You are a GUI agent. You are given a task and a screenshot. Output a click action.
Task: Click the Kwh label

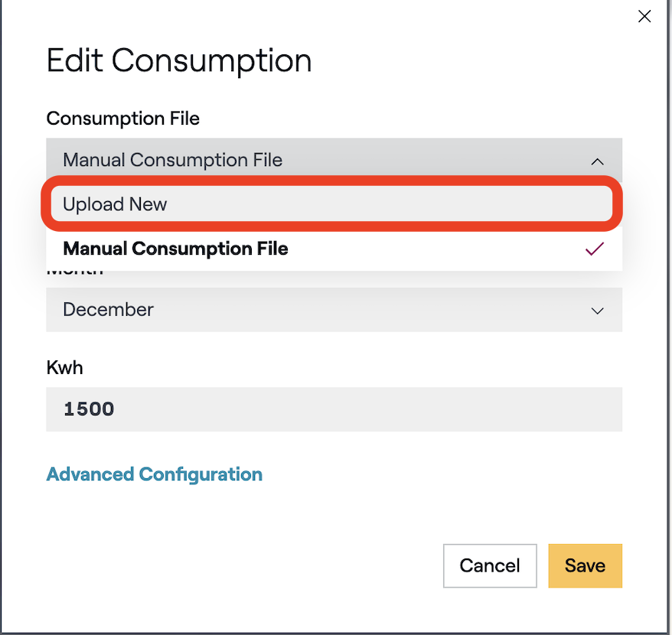point(64,367)
